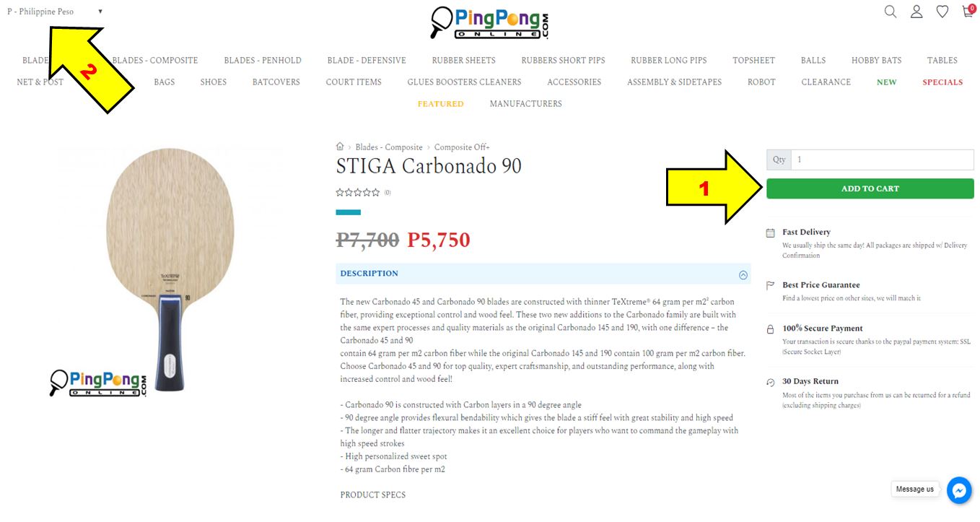The width and height of the screenshot is (980, 522).
Task: Go to home breadcrumb icon
Action: click(340, 147)
